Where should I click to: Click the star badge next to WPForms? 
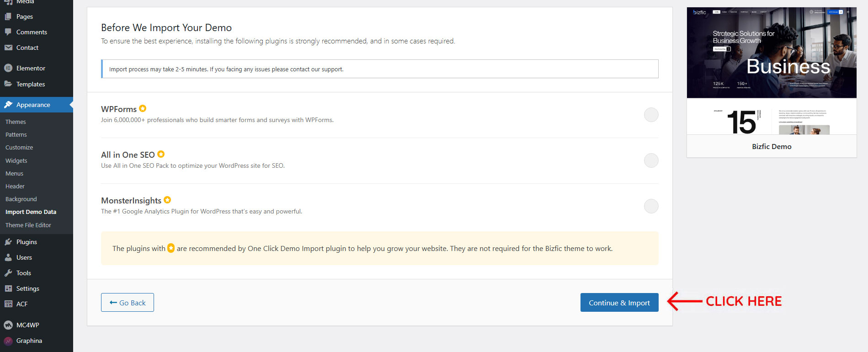(x=143, y=108)
